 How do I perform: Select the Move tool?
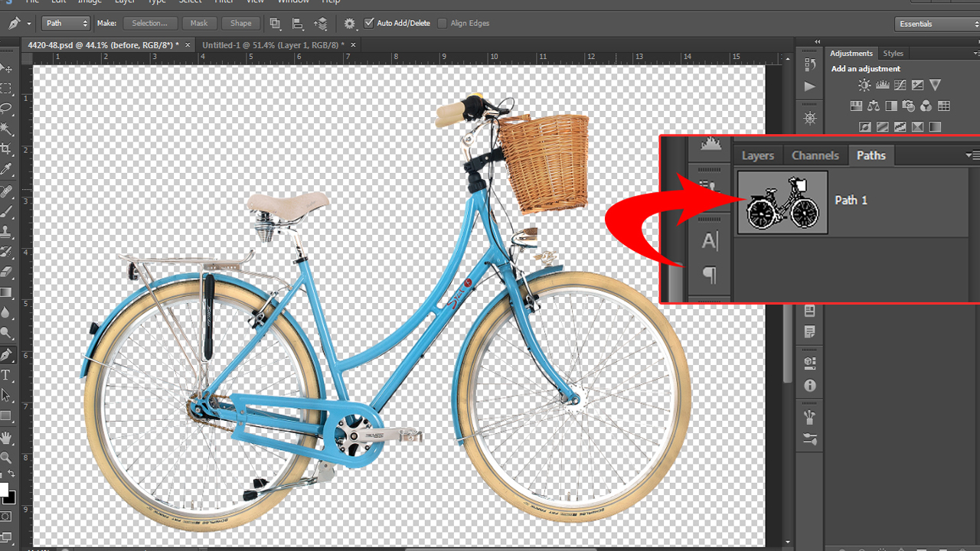[6, 69]
